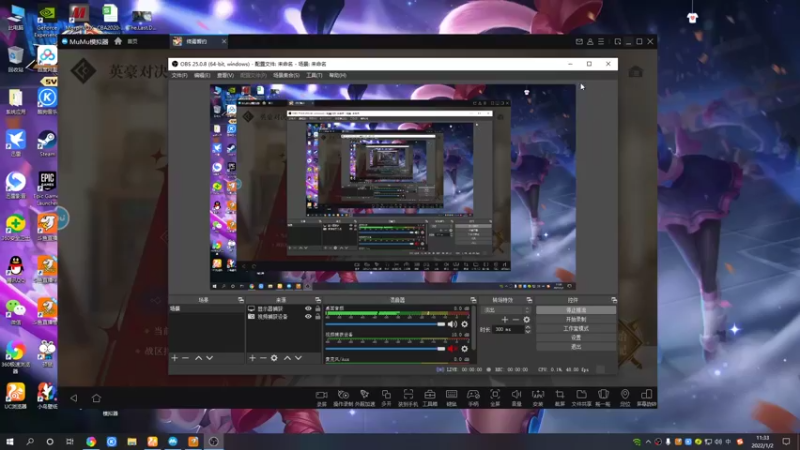800x450 pixels.
Task: Click the transition duration spinner arrows
Action: [x=528, y=330]
